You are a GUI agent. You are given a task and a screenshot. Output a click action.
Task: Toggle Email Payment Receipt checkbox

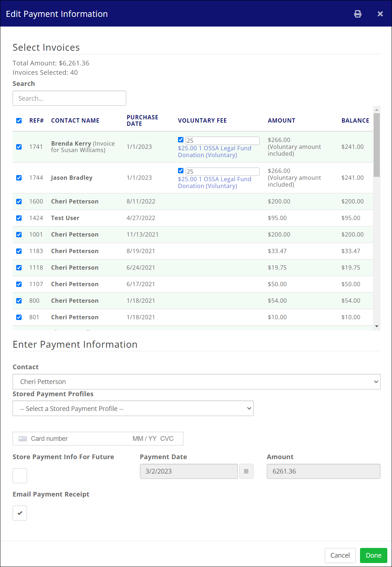coord(20,513)
